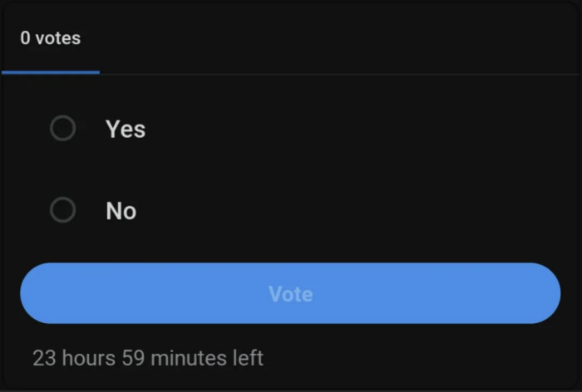Select the Yes radio button
582x392 pixels.
click(63, 129)
